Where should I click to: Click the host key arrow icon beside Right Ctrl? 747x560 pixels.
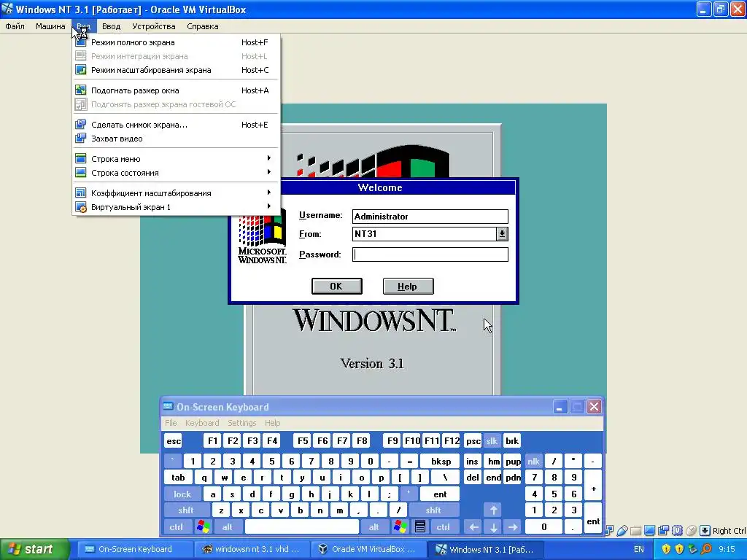point(705,531)
